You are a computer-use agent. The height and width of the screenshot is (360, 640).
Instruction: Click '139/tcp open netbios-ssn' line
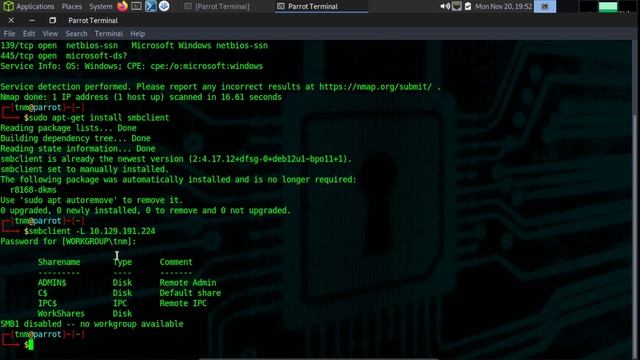134,46
